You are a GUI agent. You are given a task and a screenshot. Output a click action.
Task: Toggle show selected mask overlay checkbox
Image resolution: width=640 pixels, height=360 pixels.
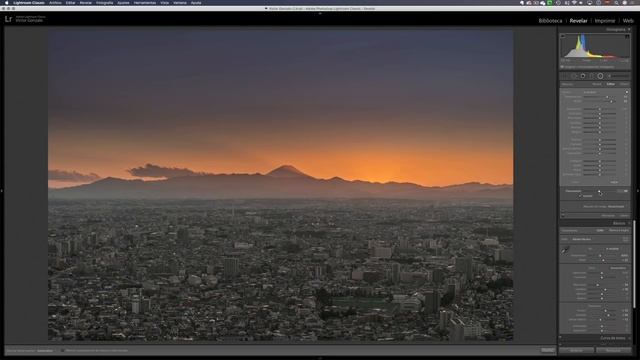click(x=62, y=350)
